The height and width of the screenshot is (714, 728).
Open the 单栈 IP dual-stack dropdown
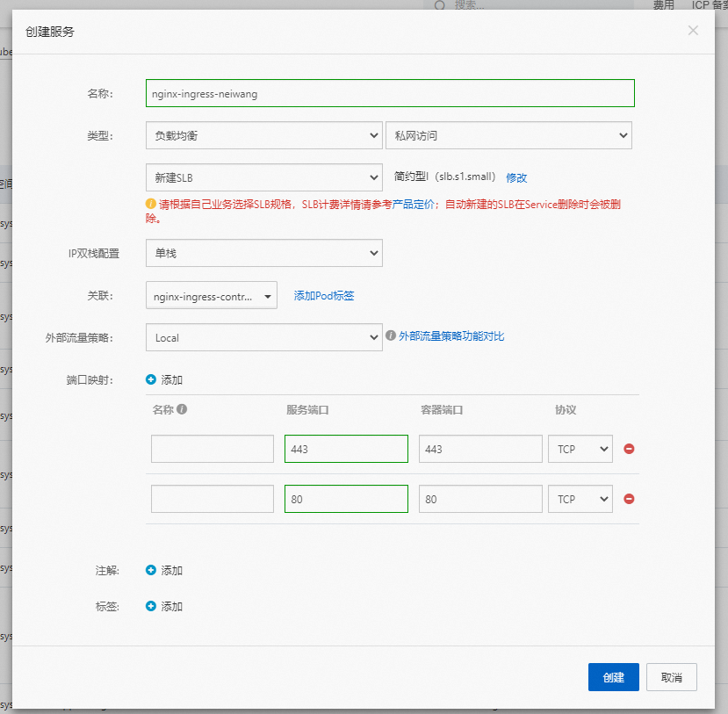[263, 253]
